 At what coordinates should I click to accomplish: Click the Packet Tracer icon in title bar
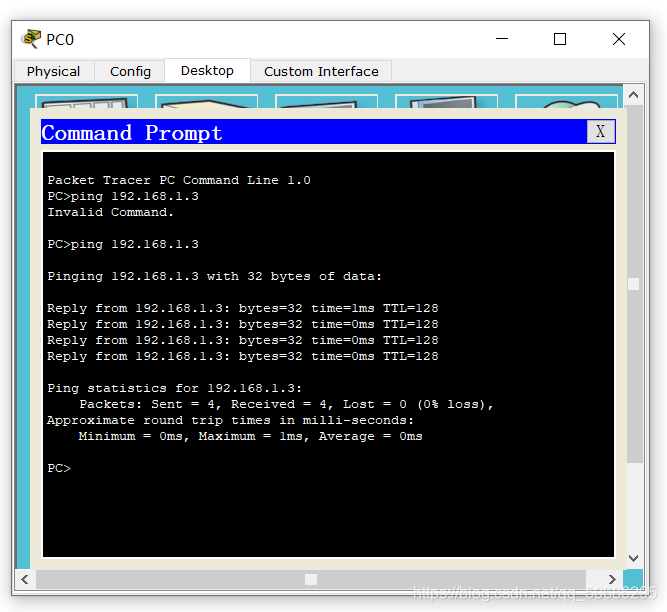[31, 39]
